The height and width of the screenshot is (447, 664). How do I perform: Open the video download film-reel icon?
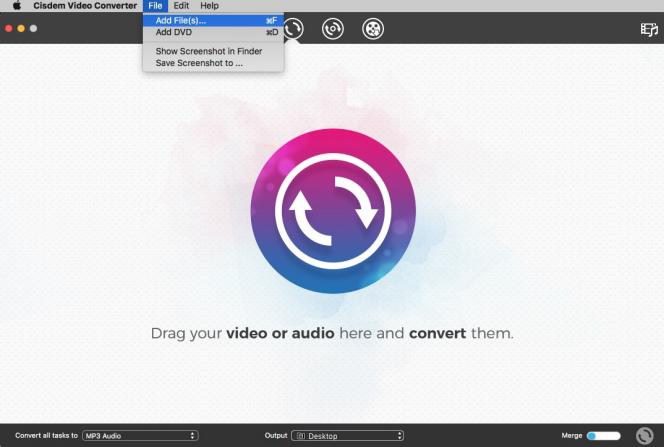[x=373, y=29]
